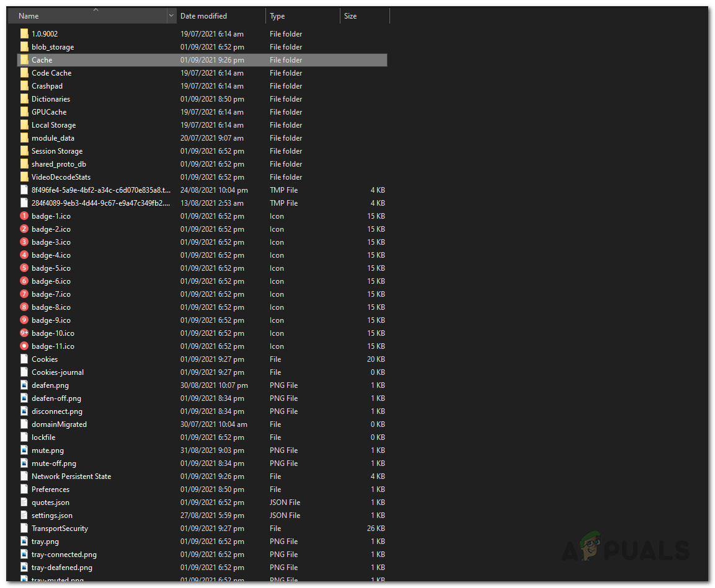Select the deafen-off.png file name

(x=56, y=398)
